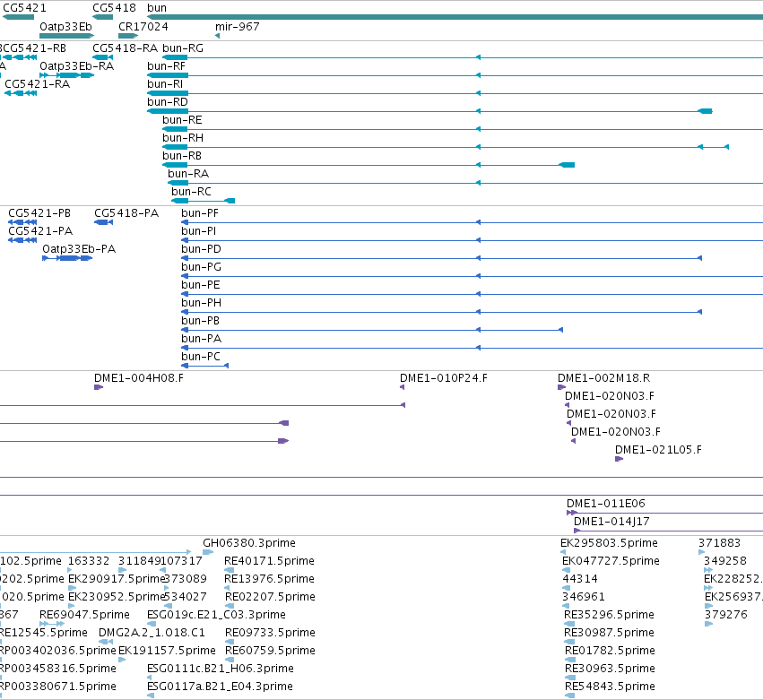Click protein label Oatp33Eb-PA

[79, 249]
